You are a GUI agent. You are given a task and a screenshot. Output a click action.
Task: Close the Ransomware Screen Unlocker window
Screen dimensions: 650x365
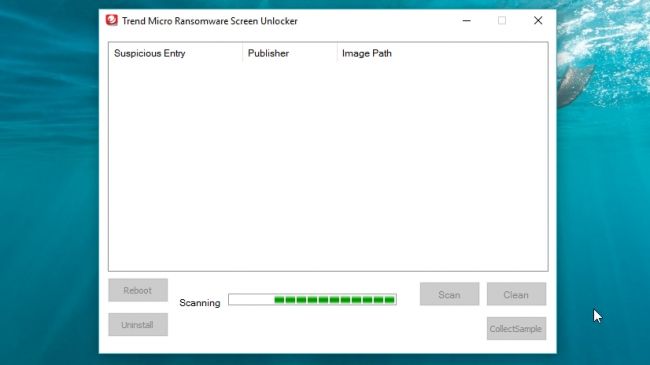pos(538,20)
